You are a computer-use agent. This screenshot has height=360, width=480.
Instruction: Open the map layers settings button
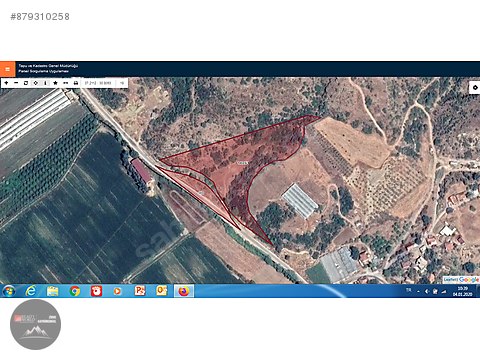pyautogui.click(x=475, y=88)
